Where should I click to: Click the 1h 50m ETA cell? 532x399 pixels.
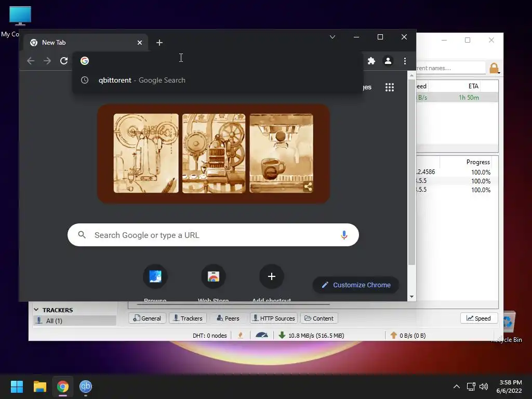pyautogui.click(x=469, y=98)
